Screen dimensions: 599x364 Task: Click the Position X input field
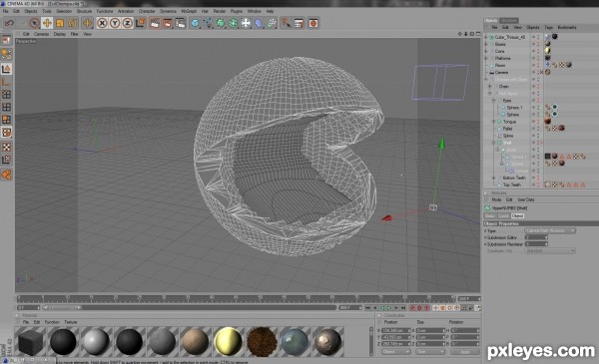pyautogui.click(x=395, y=330)
